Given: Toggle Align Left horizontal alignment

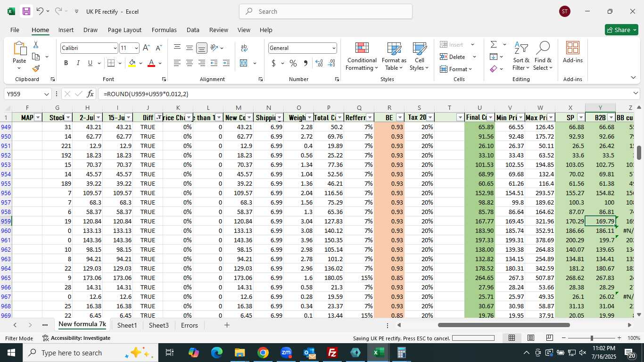Looking at the screenshot, I should point(177,63).
